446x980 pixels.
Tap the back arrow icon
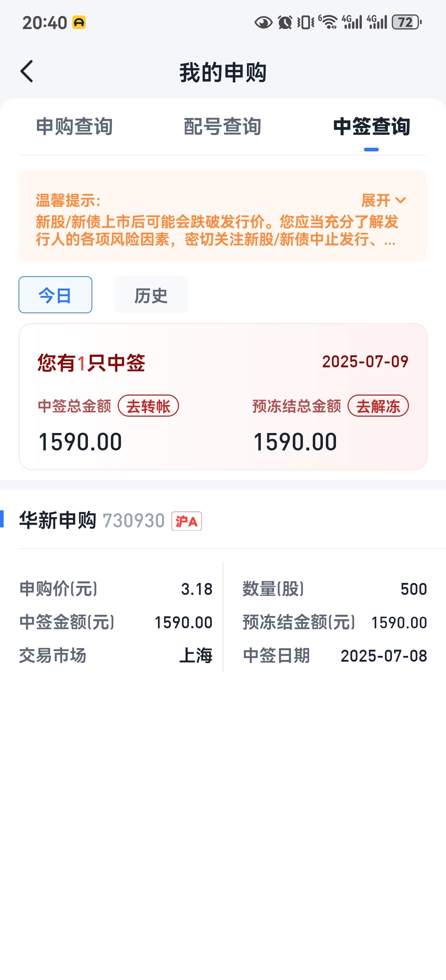[x=27, y=71]
